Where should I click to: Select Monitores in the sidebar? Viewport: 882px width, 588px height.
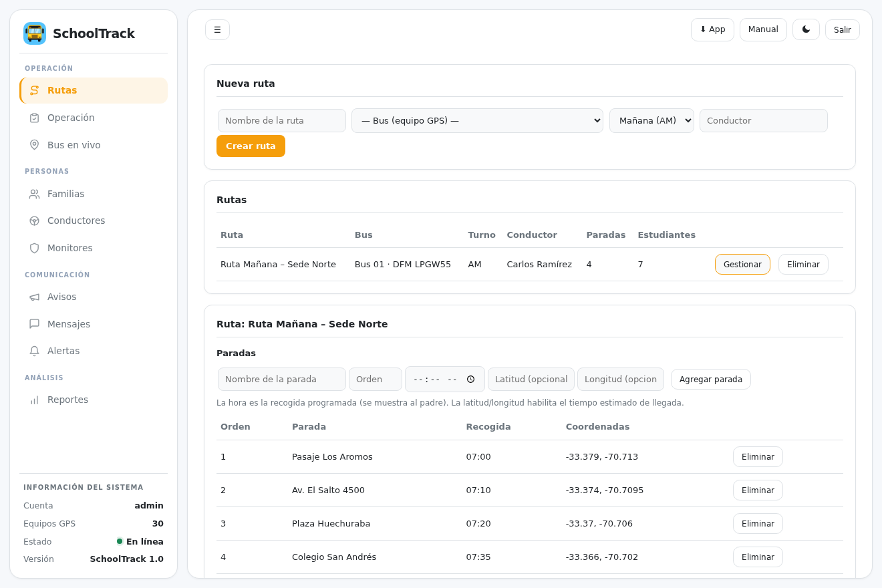tap(94, 248)
